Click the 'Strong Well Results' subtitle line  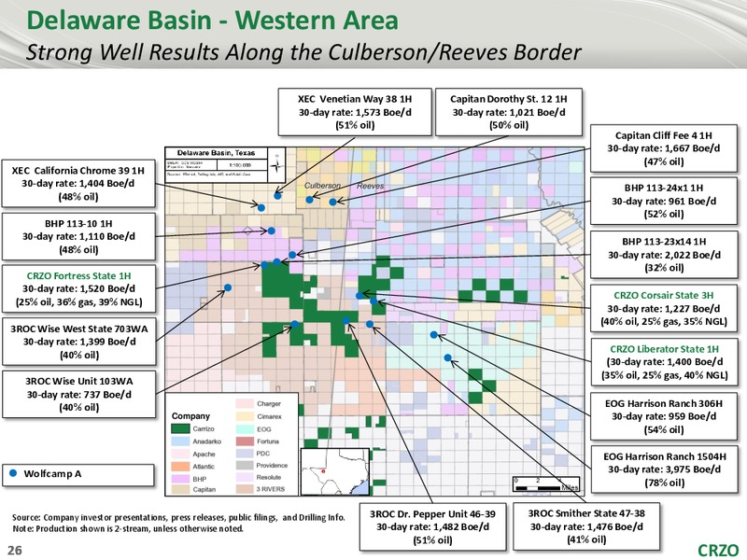303,52
